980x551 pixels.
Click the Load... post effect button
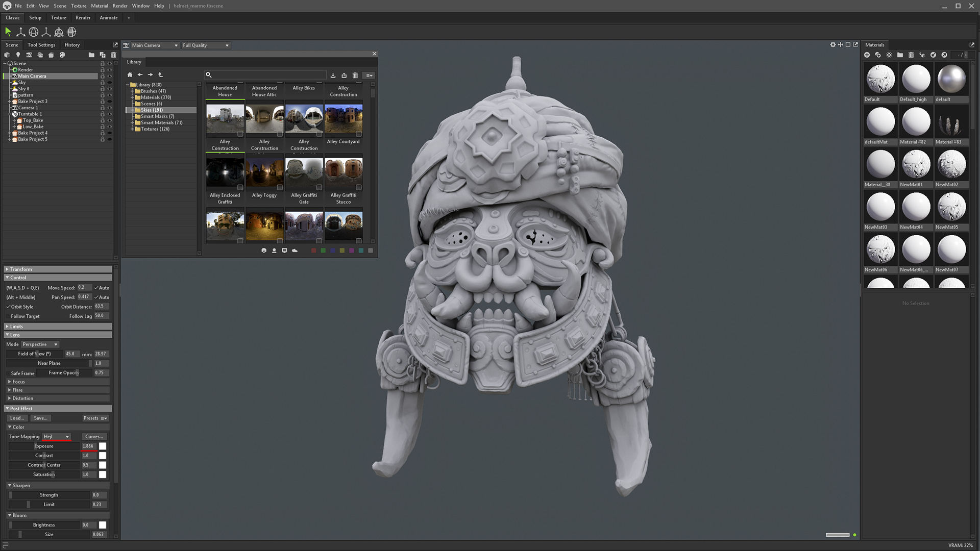[x=17, y=418]
